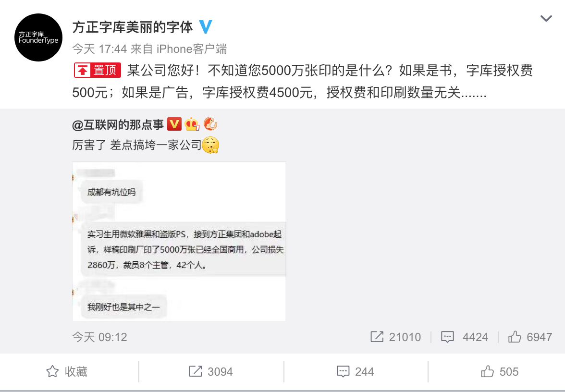Click the crown membership icon

[192, 125]
